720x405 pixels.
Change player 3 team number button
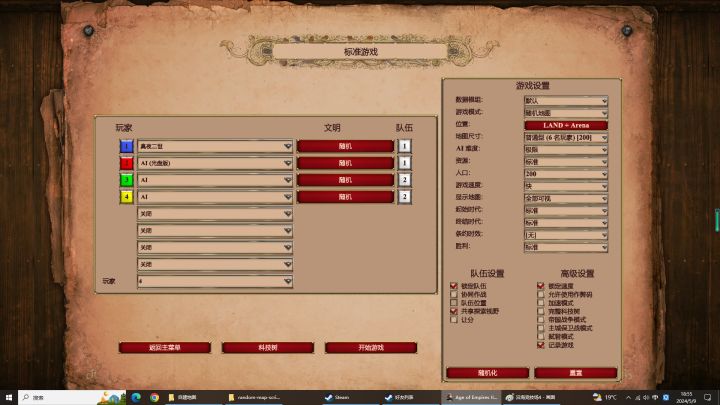[x=404, y=180]
